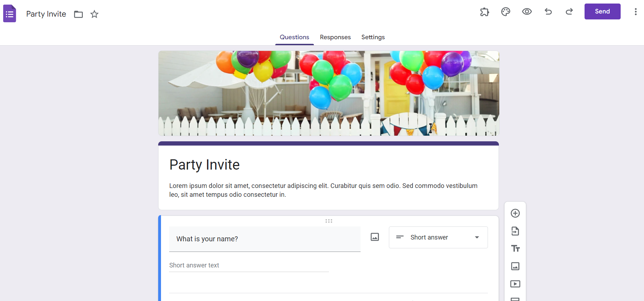Select the Questions tab
Viewport: 644px width, 301px height.
point(294,37)
